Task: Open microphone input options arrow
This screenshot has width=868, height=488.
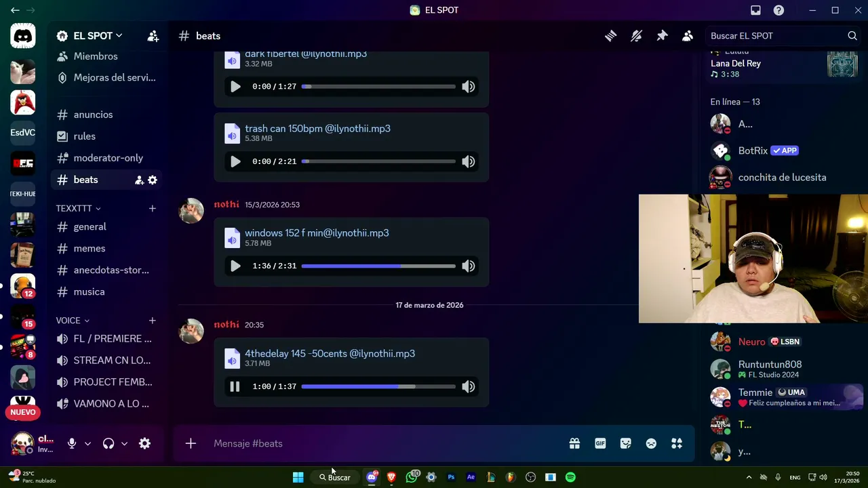Action: click(87, 443)
